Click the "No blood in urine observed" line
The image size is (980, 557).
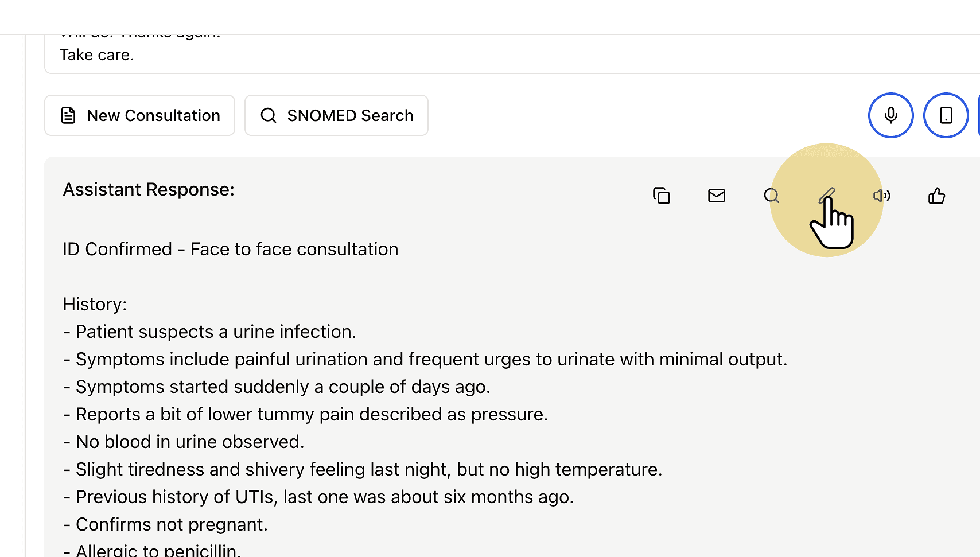coord(184,442)
